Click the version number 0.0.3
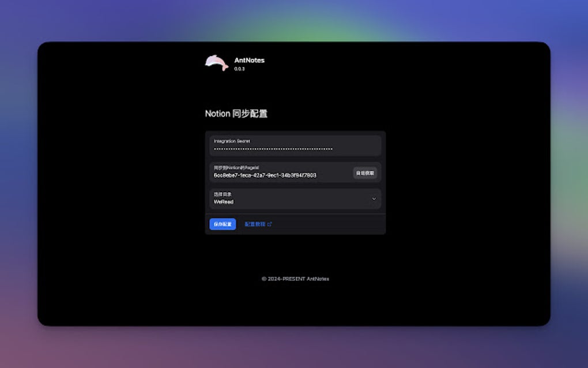This screenshot has width=588, height=368. click(x=239, y=69)
